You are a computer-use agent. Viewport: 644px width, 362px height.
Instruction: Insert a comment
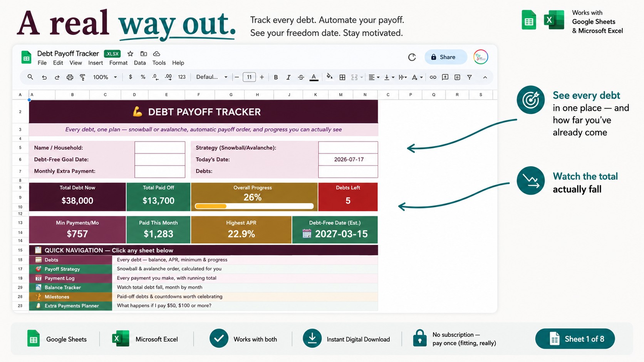point(445,77)
